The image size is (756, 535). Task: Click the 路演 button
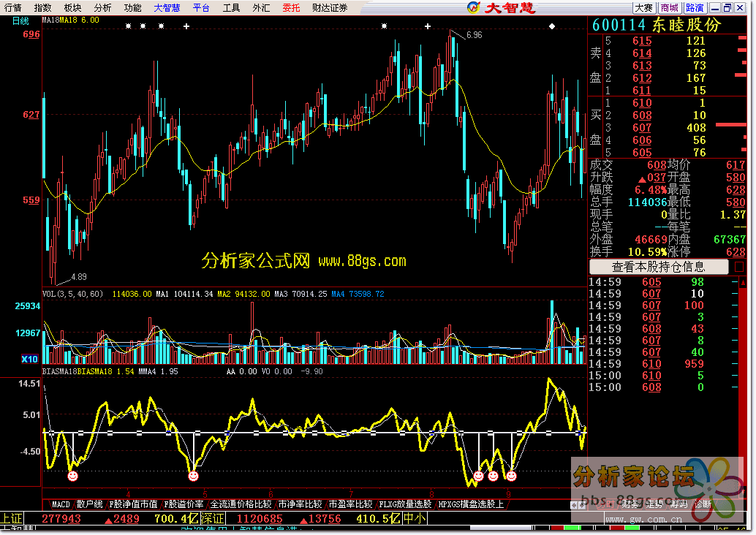[695, 8]
